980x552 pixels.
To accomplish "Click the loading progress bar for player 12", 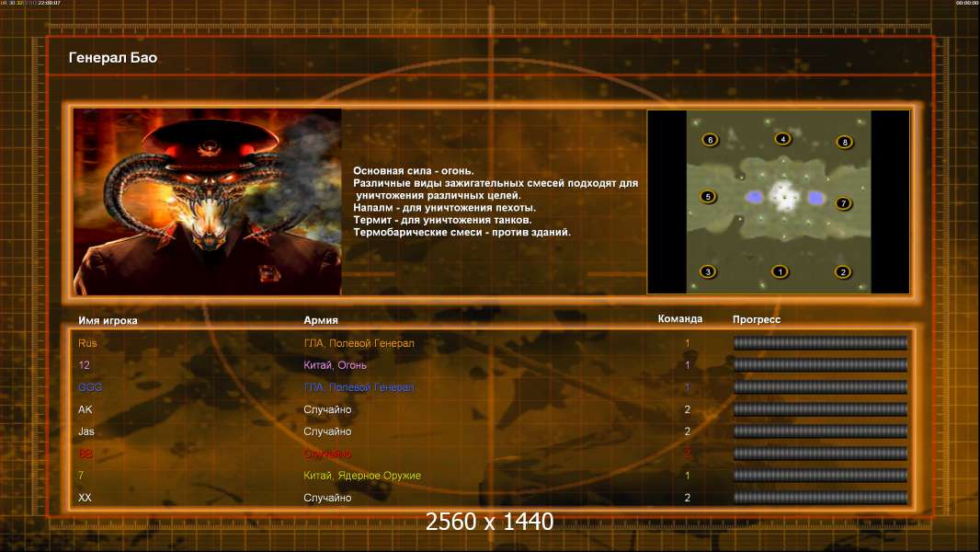I will pyautogui.click(x=820, y=364).
